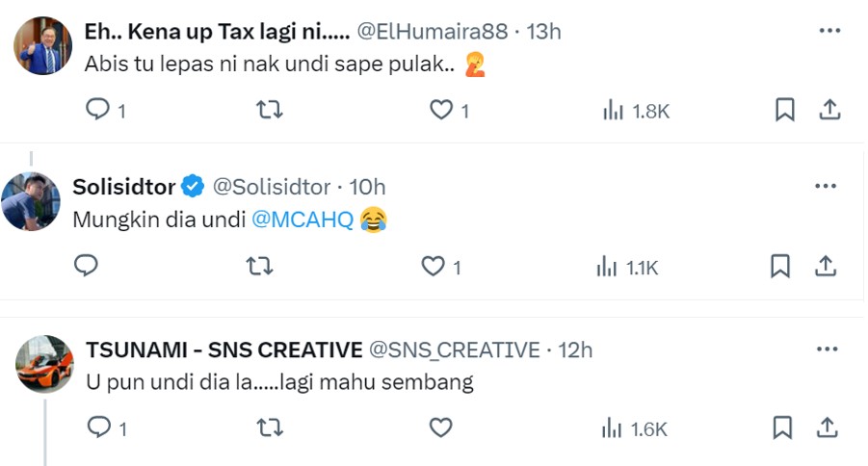Open more options for Solisidtor's tweet
Screen dimensions: 868x466
pos(826,186)
